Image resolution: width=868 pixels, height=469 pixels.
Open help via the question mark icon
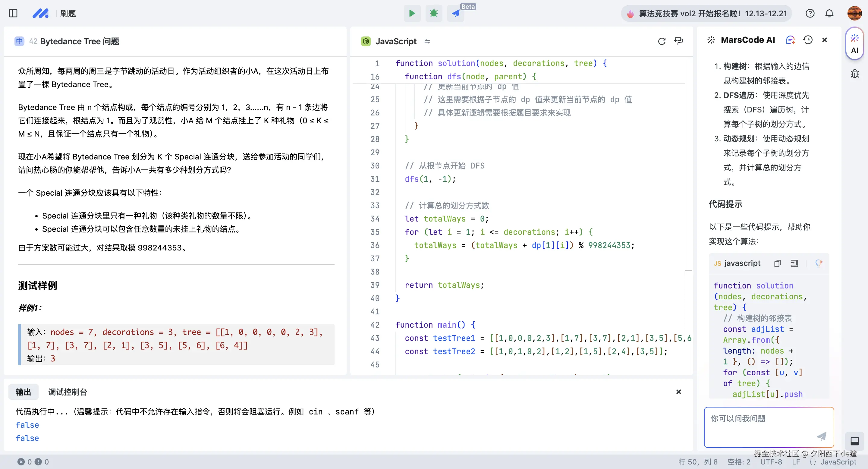pyautogui.click(x=810, y=13)
